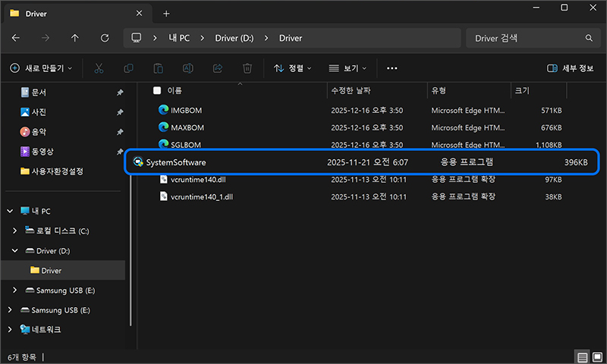Unpin 문서 using its pin icon

click(x=120, y=93)
